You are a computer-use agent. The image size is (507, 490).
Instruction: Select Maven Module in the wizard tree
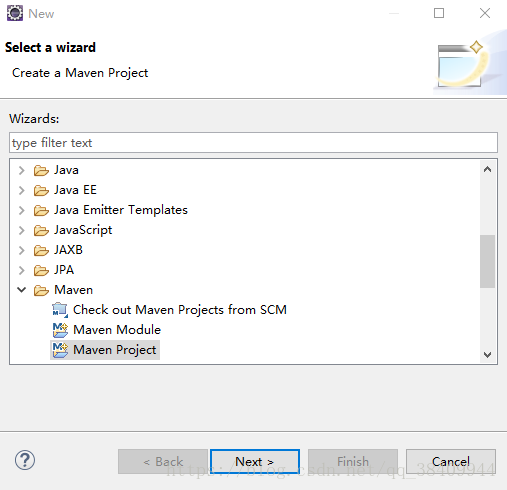[x=117, y=330]
